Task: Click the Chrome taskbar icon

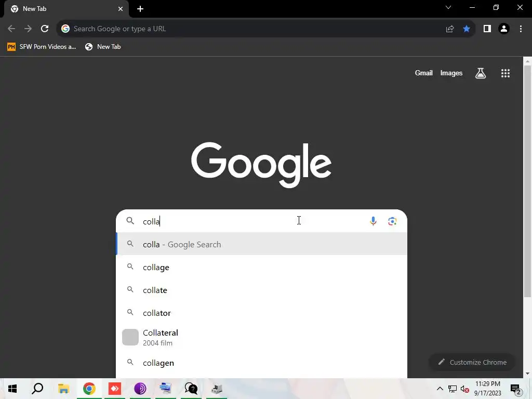Action: (x=89, y=389)
